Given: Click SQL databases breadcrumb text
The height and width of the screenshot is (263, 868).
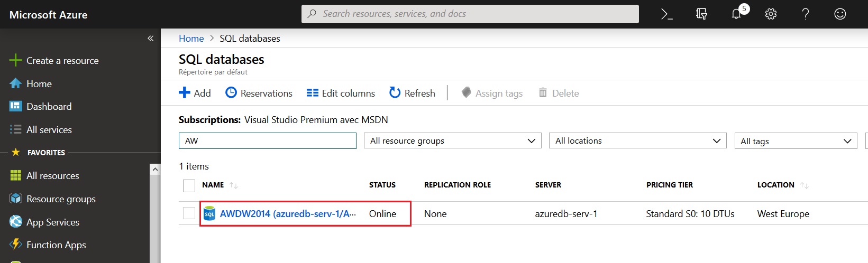Looking at the screenshot, I should [x=250, y=38].
